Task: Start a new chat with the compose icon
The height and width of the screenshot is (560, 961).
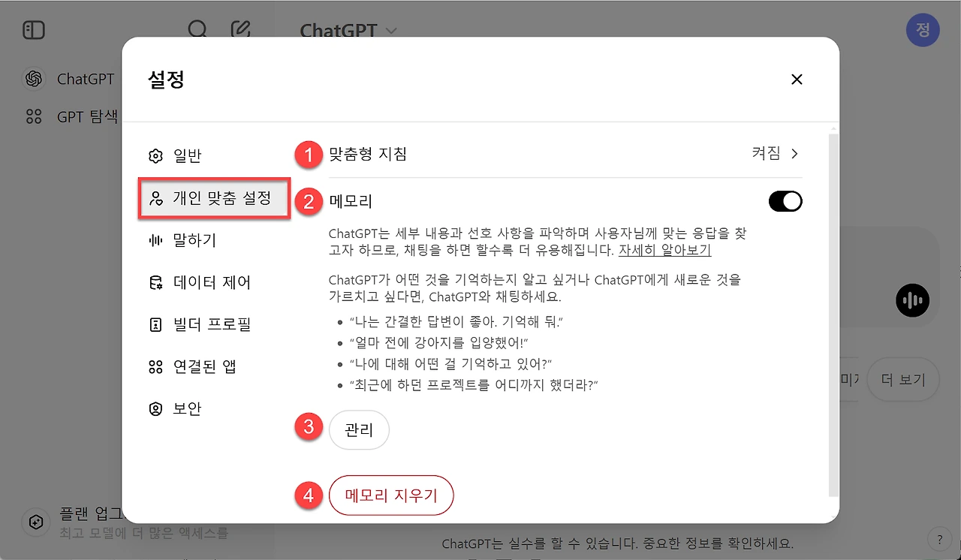Action: [240, 30]
